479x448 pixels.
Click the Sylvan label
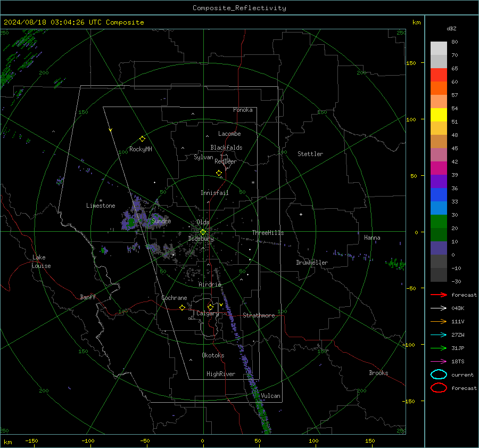coord(203,157)
